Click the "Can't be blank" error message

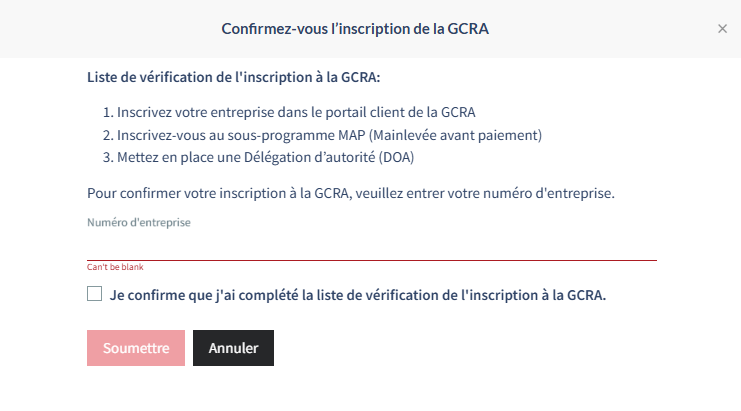tap(115, 268)
